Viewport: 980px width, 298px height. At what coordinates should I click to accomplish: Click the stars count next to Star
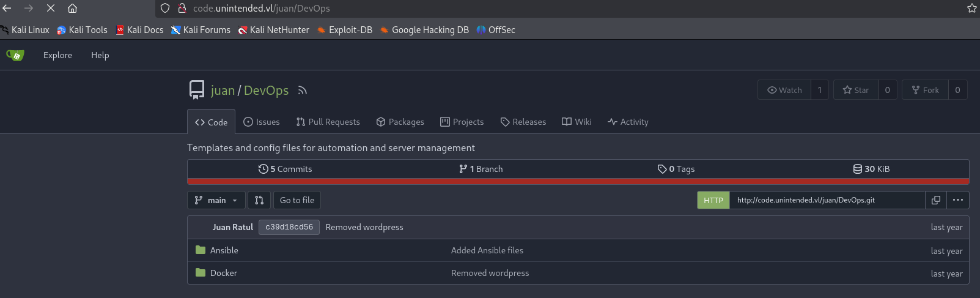[888, 90]
